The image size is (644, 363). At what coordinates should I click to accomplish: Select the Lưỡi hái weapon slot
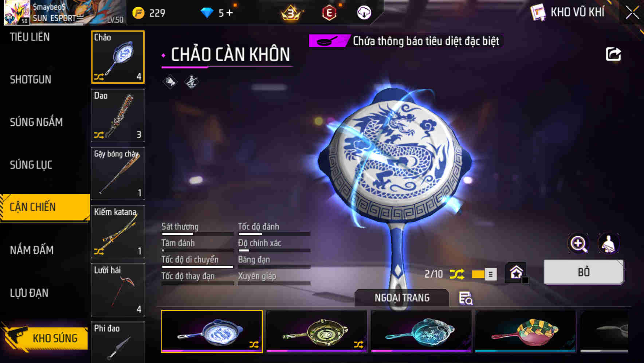118,290
